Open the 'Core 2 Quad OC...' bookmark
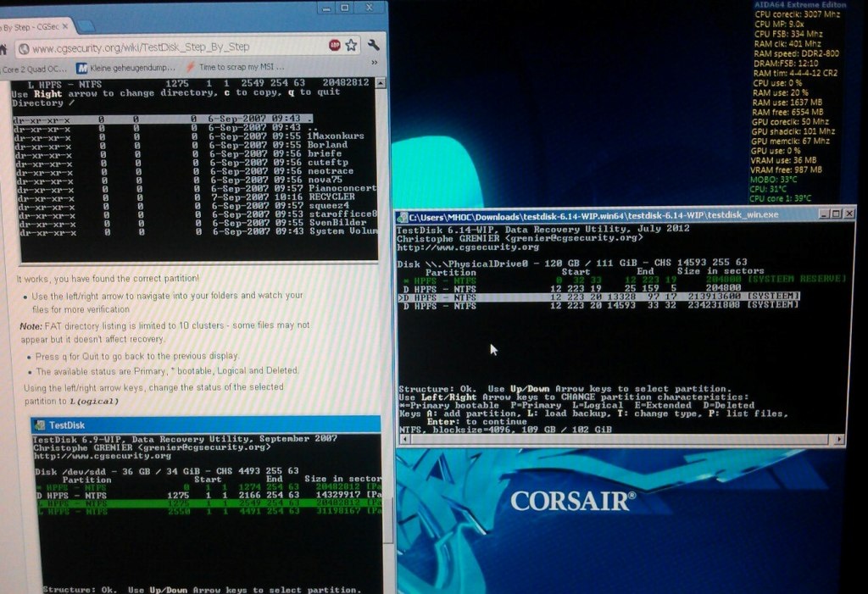Screen dimensions: 868x594 click(34, 69)
